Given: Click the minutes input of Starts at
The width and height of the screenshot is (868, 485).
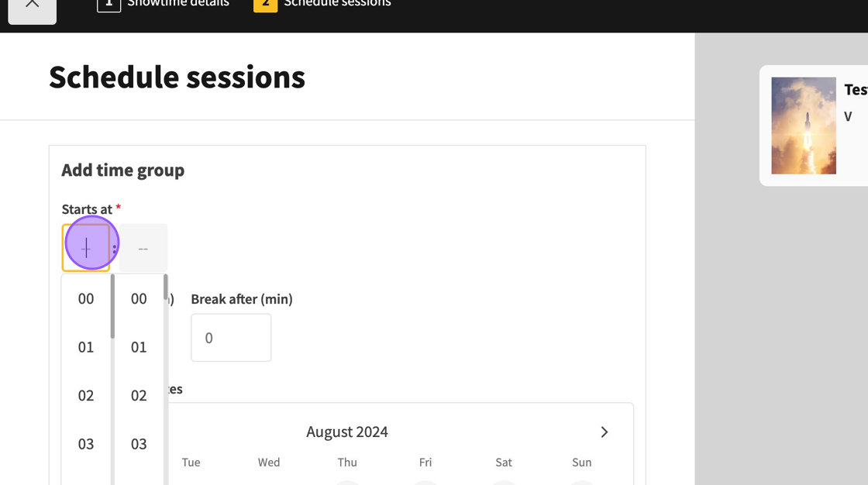Looking at the screenshot, I should coord(143,248).
